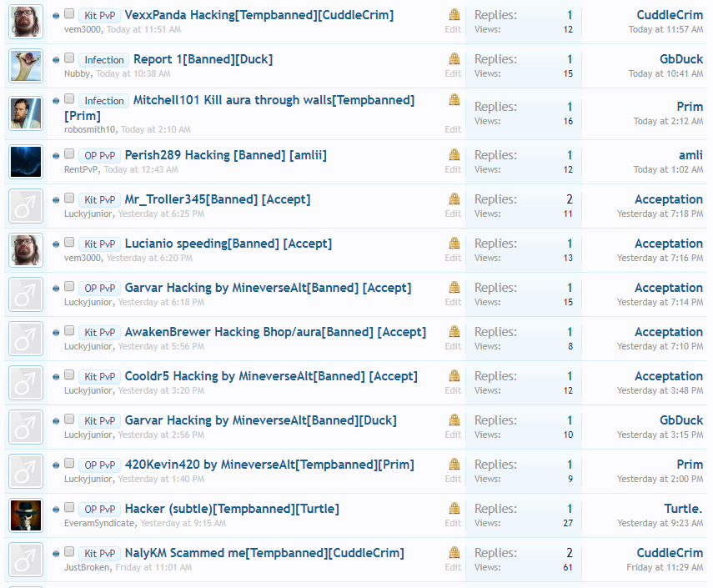Screen dimensions: 713x588
Task: Select checkbox for Report 1 thread
Action: (69, 58)
